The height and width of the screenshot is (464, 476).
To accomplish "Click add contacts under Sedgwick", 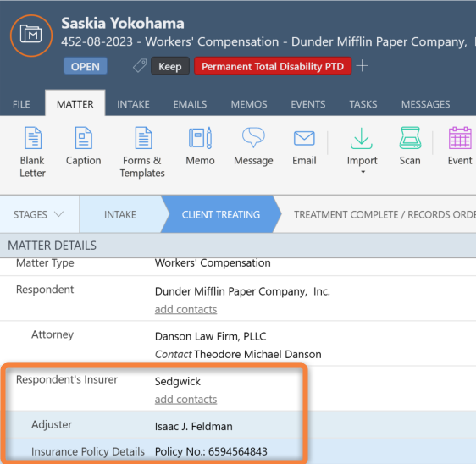I will (185, 400).
